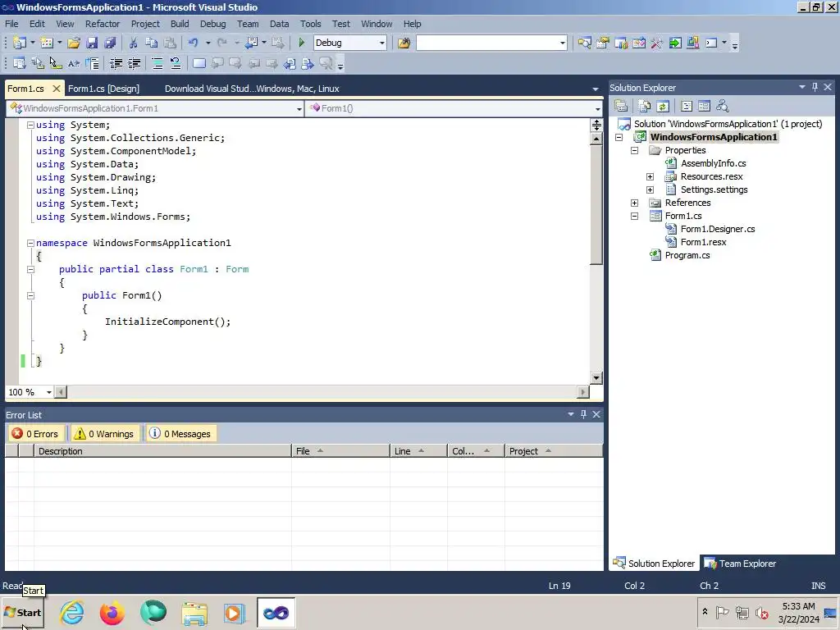Expand the Settings.settings node

pyautogui.click(x=650, y=189)
